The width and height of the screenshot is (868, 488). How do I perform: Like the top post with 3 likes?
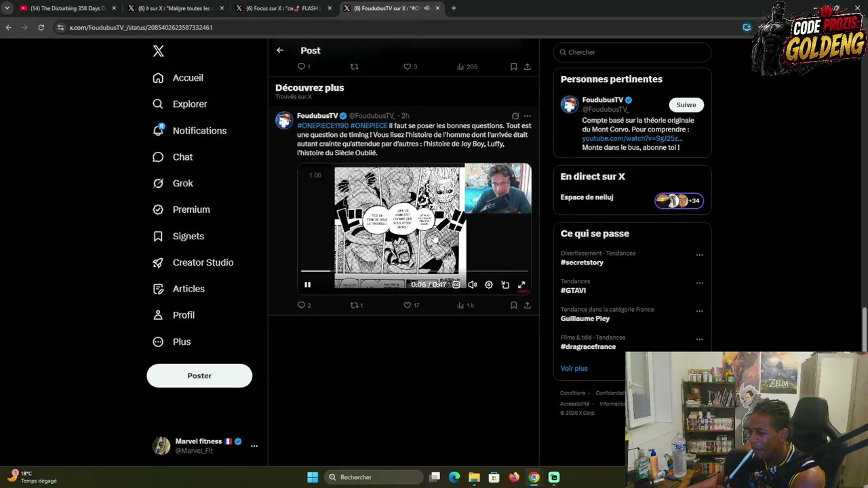point(410,66)
